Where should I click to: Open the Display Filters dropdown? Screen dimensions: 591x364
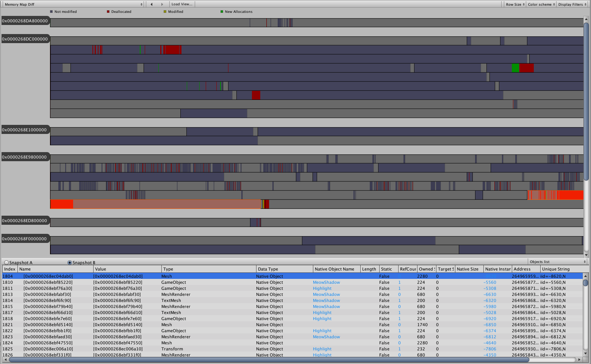[x=571, y=4]
